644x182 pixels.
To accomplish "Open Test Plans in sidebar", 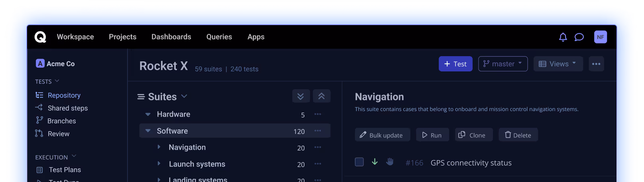I will coord(65,170).
